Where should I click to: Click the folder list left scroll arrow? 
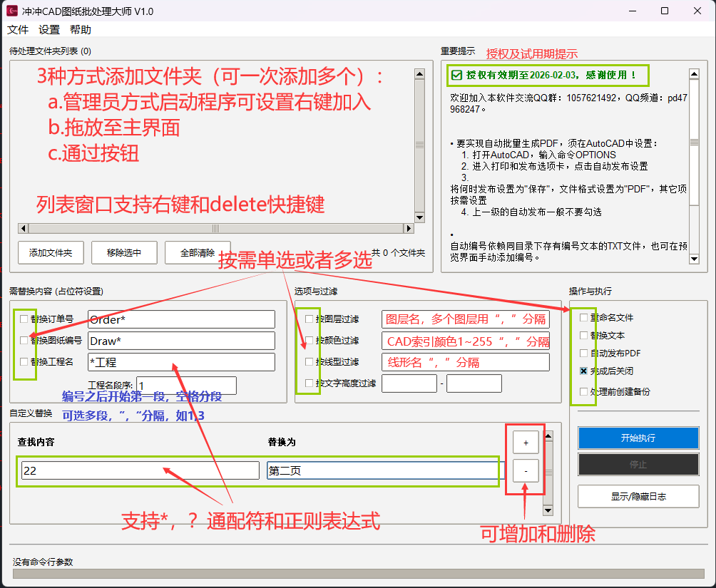coord(23,229)
